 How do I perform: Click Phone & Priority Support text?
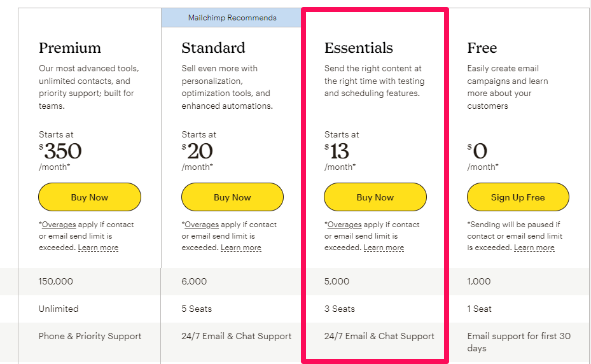(x=90, y=336)
